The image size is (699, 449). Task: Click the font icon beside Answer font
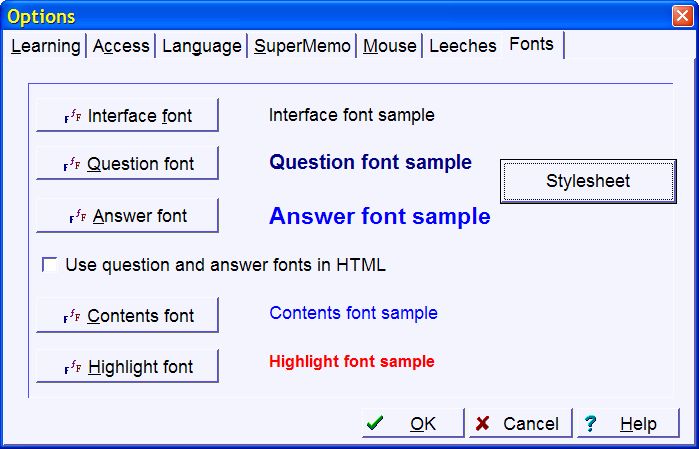77,216
